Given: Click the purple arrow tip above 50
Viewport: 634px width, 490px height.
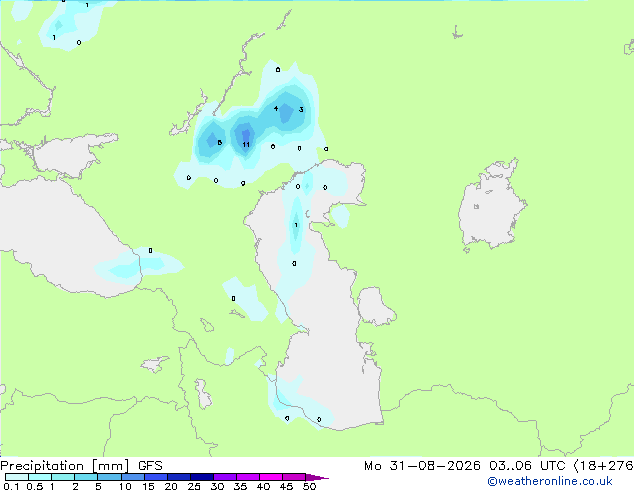Looking at the screenshot, I should click(x=317, y=477).
